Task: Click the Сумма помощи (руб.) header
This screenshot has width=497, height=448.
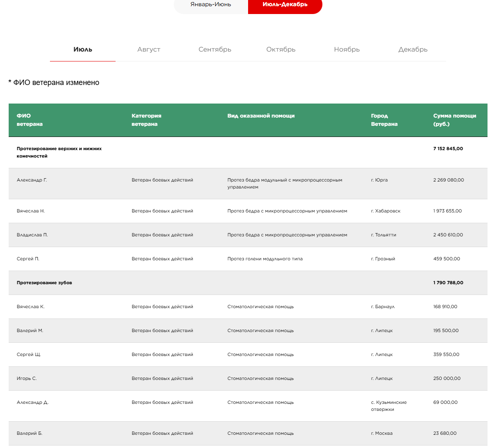Action: click(x=454, y=120)
